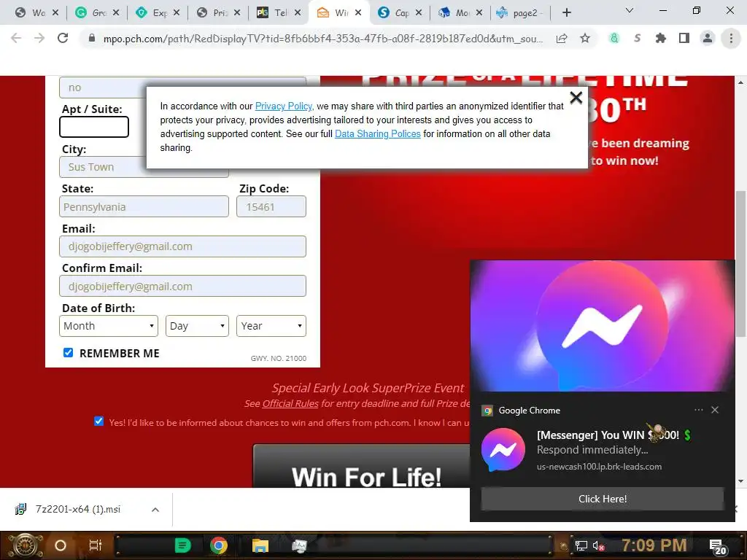
Task: Open the Grammarly extension icon in toolbar
Action: pyautogui.click(x=614, y=38)
